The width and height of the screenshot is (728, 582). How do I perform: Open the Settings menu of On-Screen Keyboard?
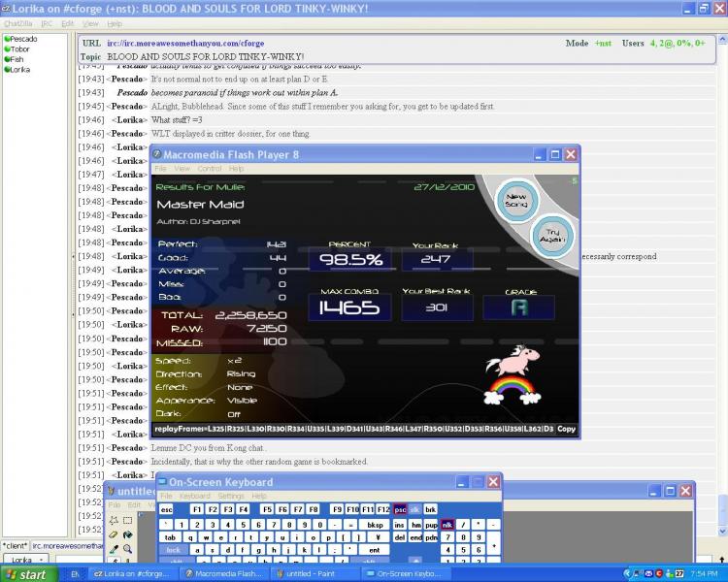[230, 496]
